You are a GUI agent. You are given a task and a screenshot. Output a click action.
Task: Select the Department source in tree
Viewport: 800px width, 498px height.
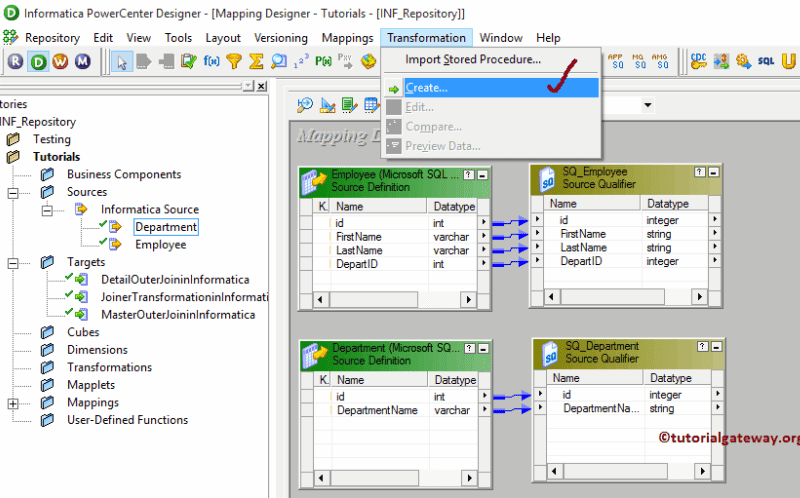166,227
